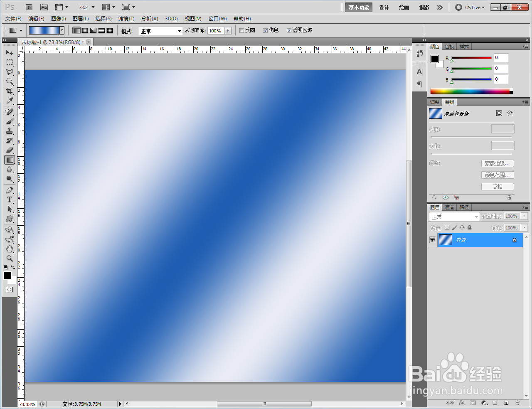532x409 pixels.
Task: Select the Brush tool
Action: (10, 121)
